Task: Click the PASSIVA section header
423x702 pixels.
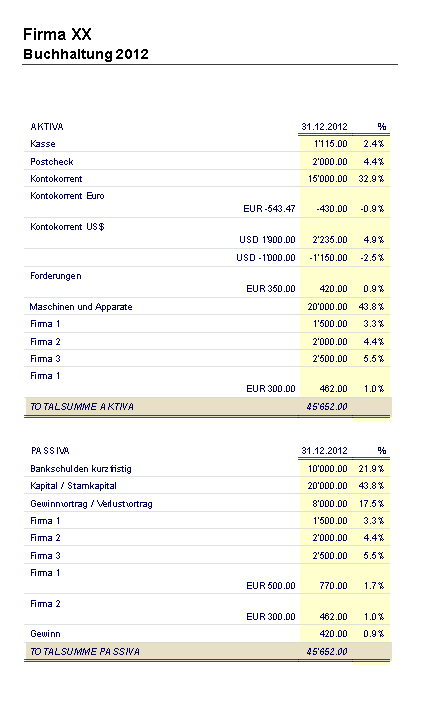Action: point(50,451)
